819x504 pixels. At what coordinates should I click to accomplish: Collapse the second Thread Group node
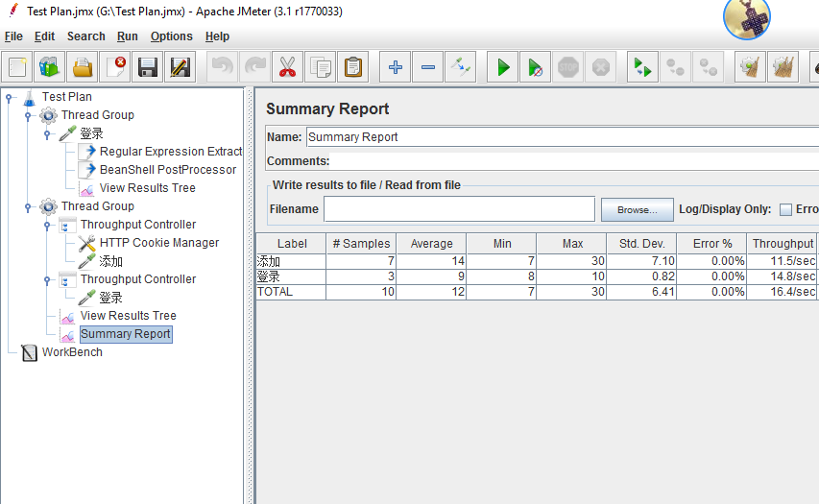[28, 206]
